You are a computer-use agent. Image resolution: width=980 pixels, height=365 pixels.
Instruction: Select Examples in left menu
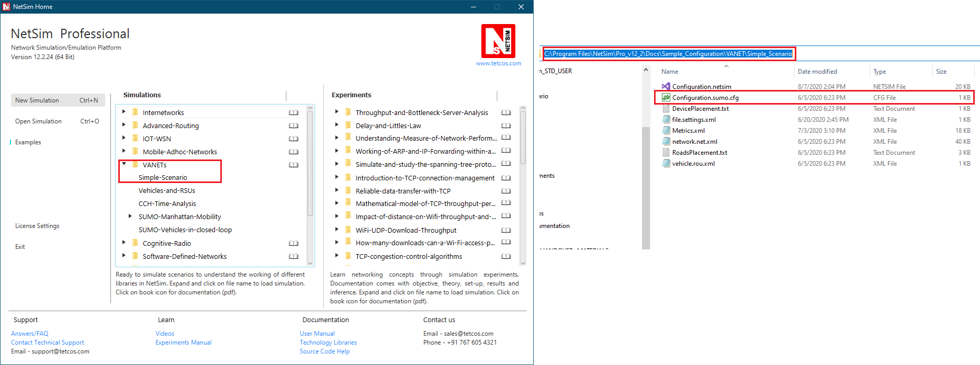point(28,142)
